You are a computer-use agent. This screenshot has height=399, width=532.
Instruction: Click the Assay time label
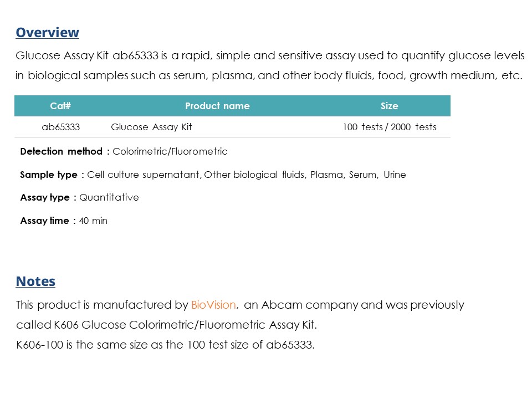click(x=45, y=221)
